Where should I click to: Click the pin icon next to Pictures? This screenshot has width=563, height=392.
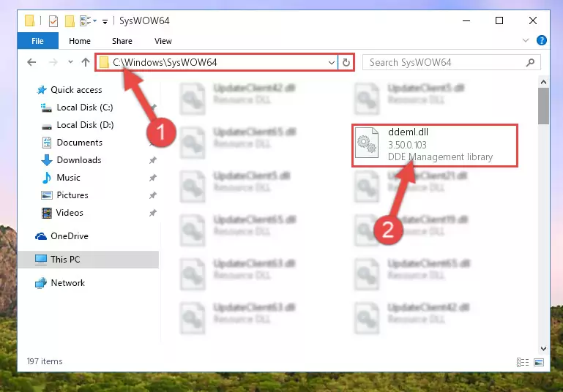tap(153, 195)
